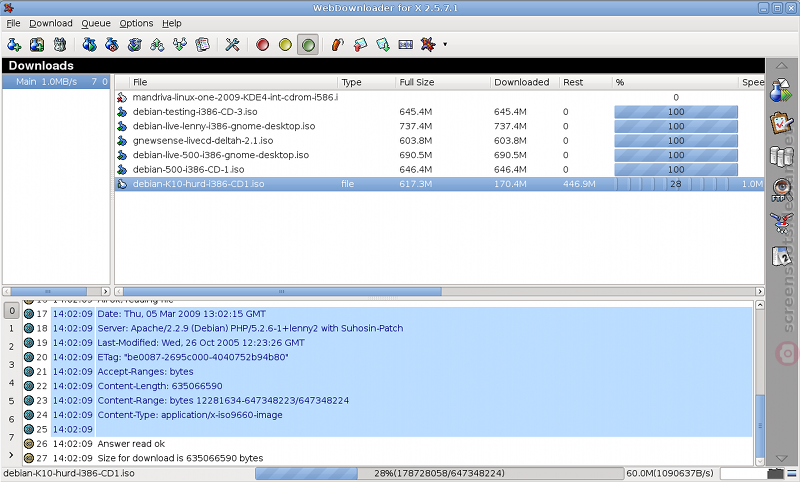Select the mandriva-linux-one-2009 download row
Image resolution: width=800 pixels, height=482 pixels.
coord(439,97)
